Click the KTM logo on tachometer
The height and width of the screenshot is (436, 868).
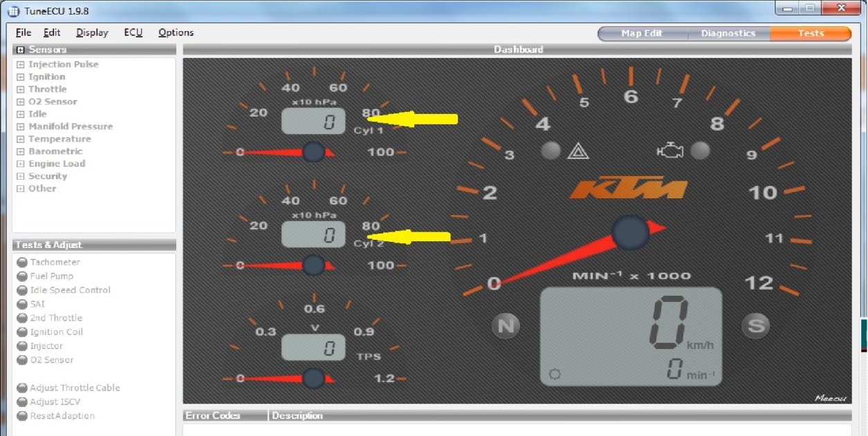(628, 188)
